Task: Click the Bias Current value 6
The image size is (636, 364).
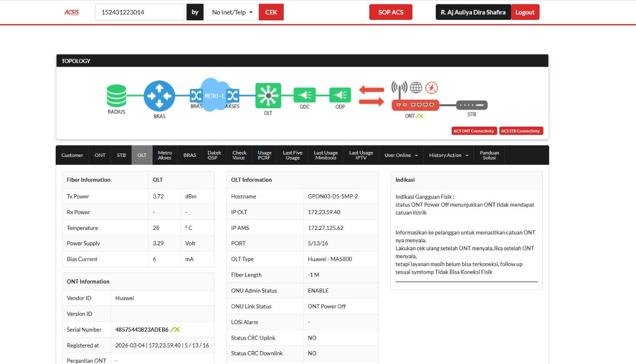Action: pyautogui.click(x=155, y=259)
